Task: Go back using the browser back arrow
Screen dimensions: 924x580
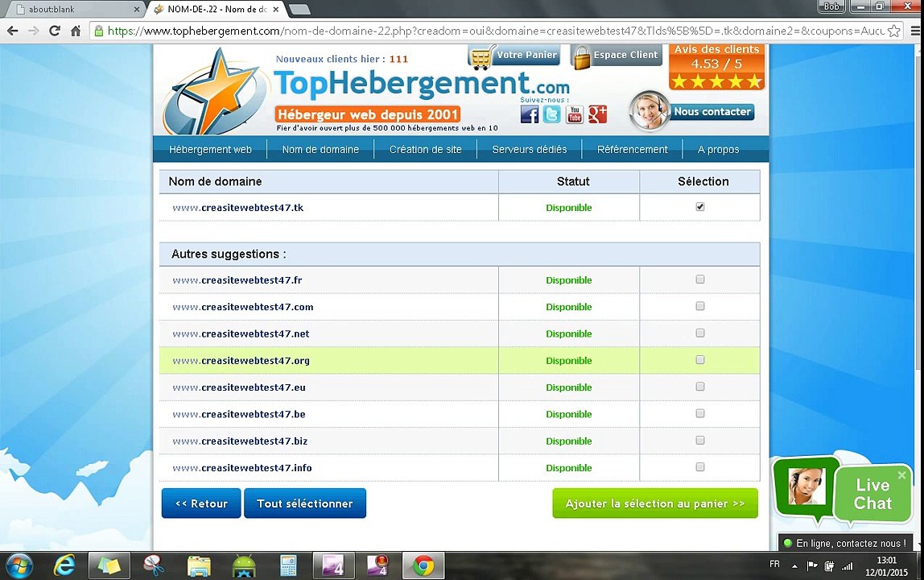Action: [12, 31]
